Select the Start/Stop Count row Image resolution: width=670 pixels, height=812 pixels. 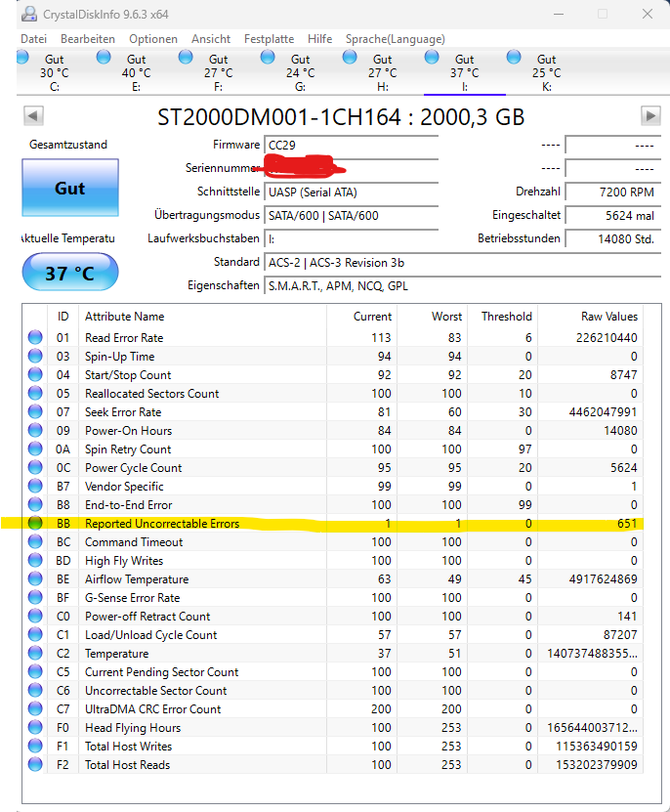click(x=333, y=374)
